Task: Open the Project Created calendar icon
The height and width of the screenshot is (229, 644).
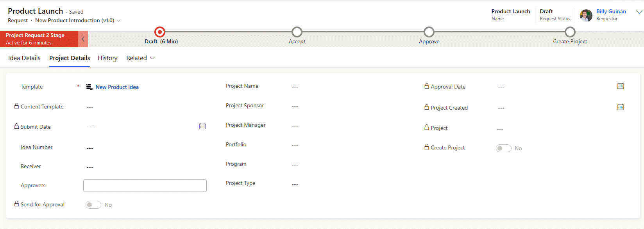Action: (x=621, y=107)
